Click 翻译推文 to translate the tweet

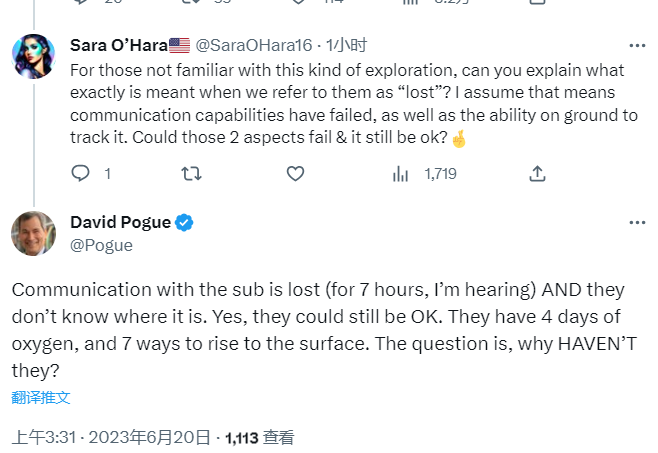pyautogui.click(x=41, y=397)
